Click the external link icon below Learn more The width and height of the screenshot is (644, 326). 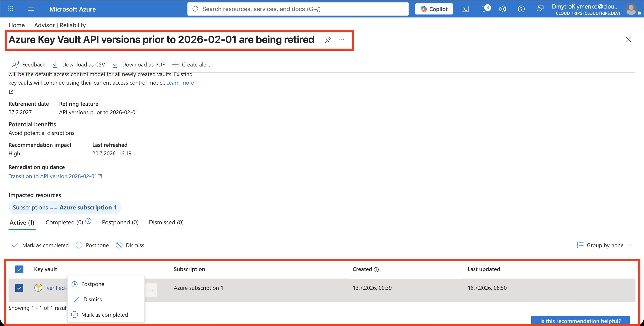click(x=11, y=92)
